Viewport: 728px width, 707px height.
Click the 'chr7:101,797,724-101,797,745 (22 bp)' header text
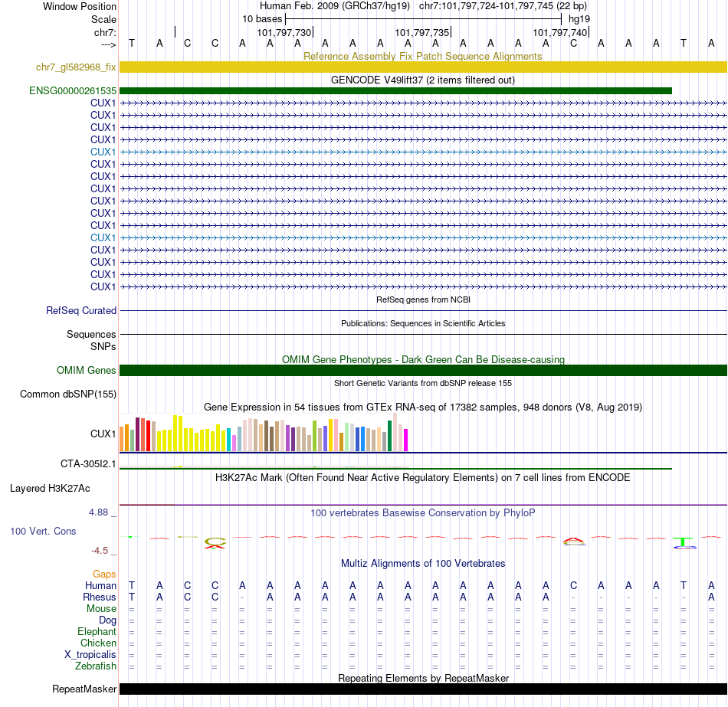503,6
